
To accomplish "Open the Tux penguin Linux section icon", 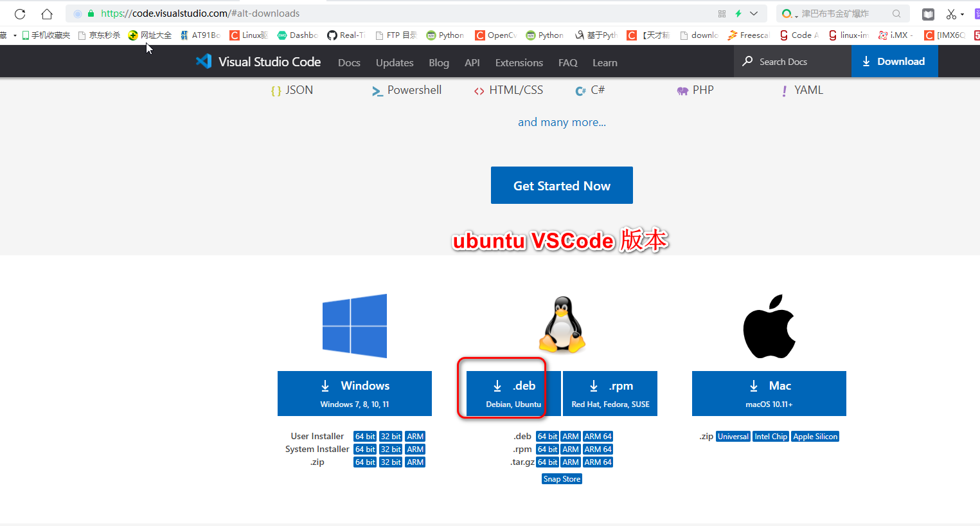I will click(562, 325).
